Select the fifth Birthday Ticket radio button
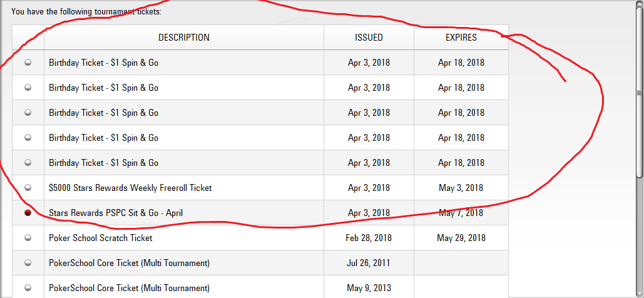This screenshot has height=298, width=644. (x=28, y=163)
